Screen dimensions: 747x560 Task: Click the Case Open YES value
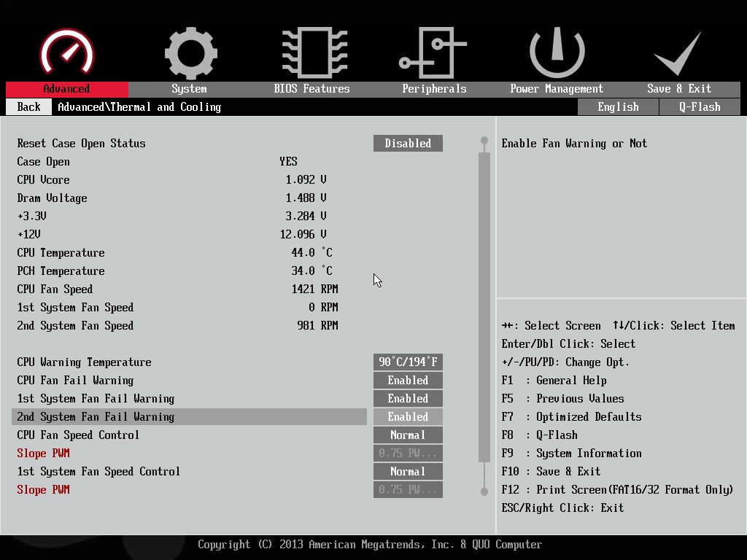[288, 162]
